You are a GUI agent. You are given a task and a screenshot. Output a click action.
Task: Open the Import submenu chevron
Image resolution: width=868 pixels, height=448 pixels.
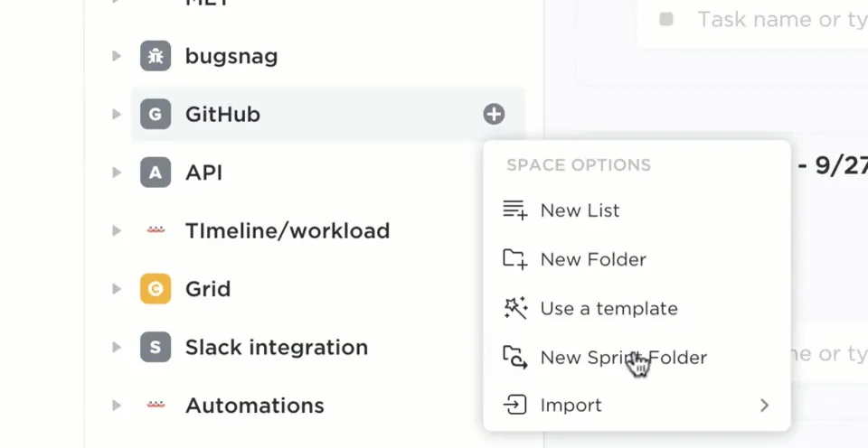[x=765, y=406]
